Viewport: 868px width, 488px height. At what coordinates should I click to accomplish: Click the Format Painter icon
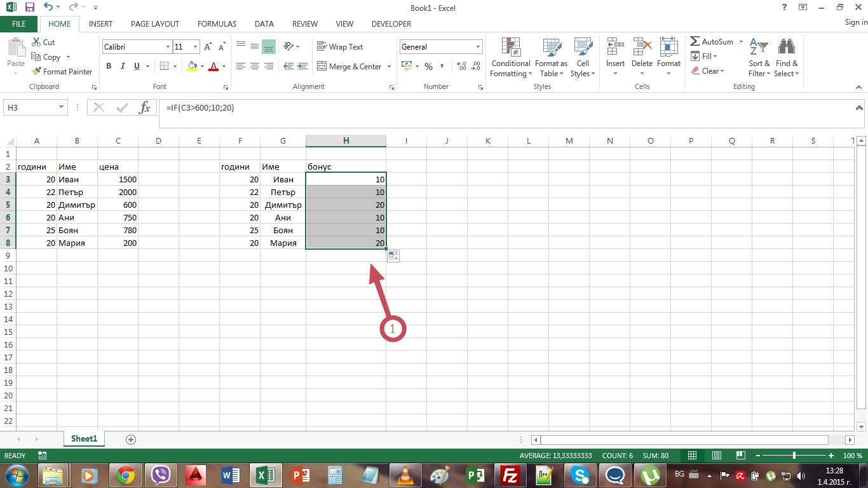point(37,72)
